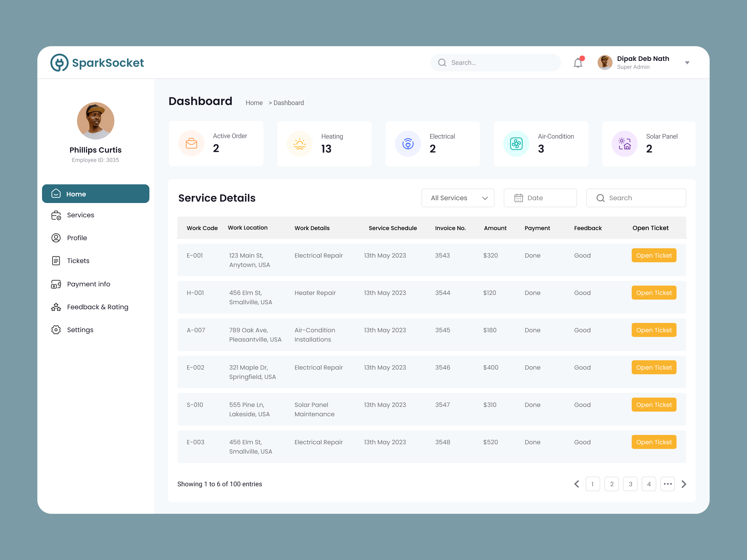The width and height of the screenshot is (747, 560).
Task: Click the next page arrow
Action: 684,484
